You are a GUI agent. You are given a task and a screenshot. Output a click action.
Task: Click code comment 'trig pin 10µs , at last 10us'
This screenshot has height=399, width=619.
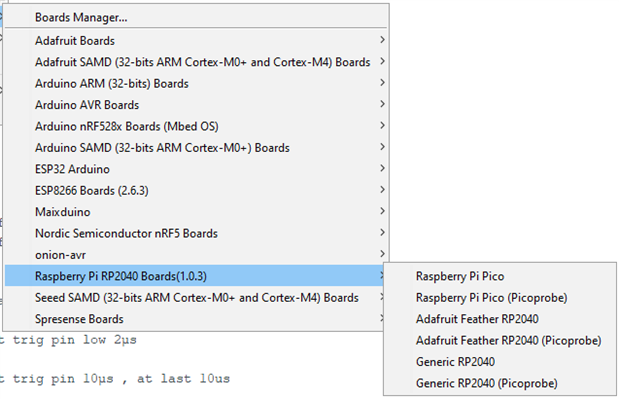pos(121,378)
